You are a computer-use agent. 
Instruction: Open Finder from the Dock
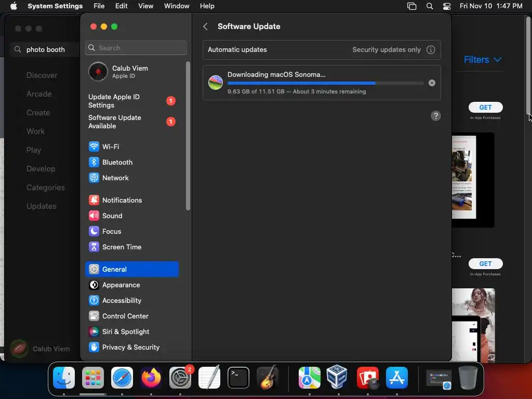tap(64, 378)
